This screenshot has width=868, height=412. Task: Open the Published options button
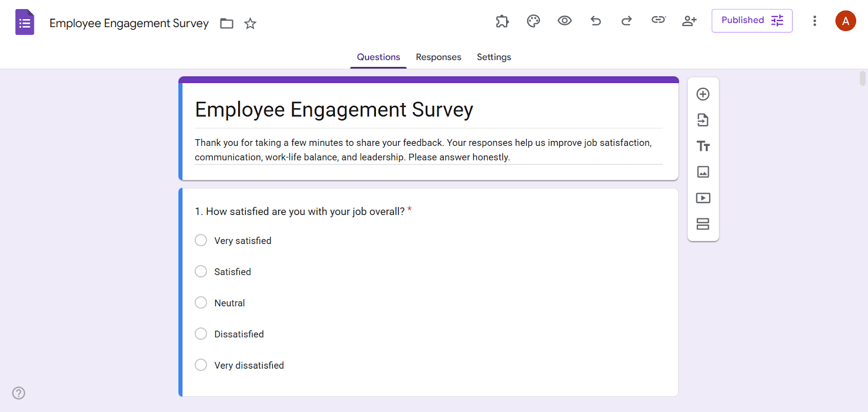752,21
